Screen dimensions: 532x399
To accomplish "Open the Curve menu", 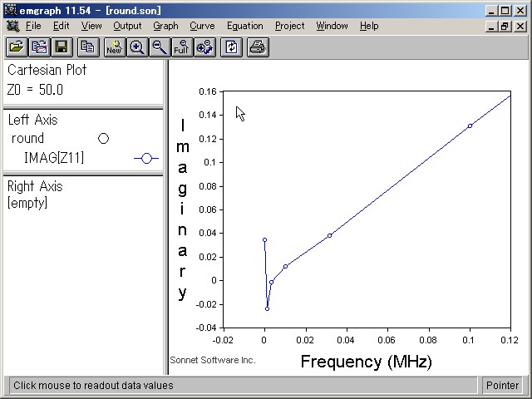I will pyautogui.click(x=202, y=26).
